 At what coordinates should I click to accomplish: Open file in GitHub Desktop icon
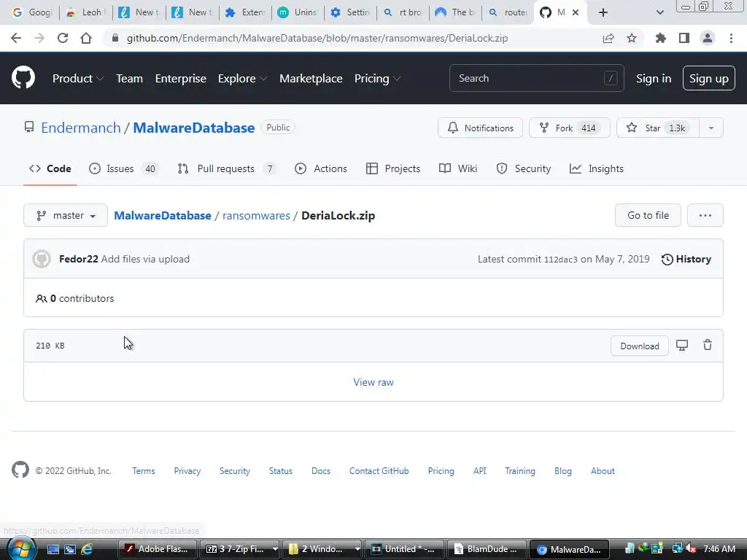coord(682,345)
